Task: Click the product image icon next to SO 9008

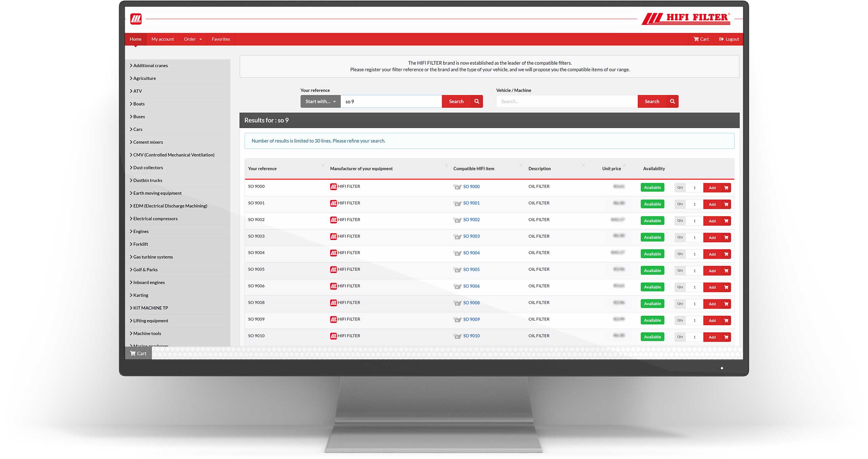Action: coord(457,303)
